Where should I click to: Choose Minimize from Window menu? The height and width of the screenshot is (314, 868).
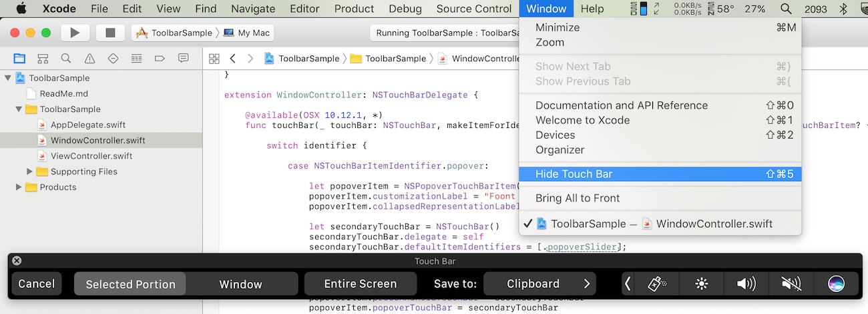tap(660, 27)
